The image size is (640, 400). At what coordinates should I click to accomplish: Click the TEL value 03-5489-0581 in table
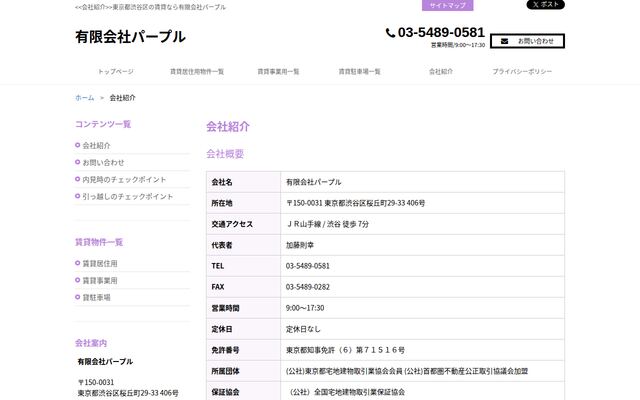(307, 266)
